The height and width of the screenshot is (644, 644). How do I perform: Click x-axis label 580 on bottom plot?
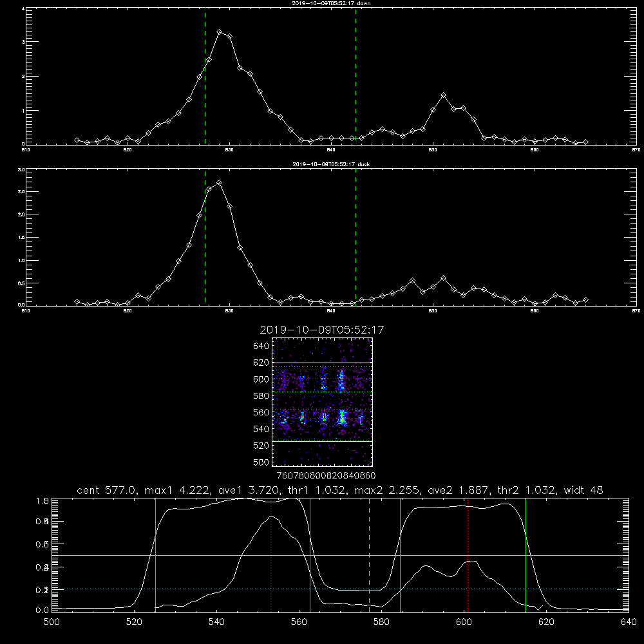coord(381,622)
